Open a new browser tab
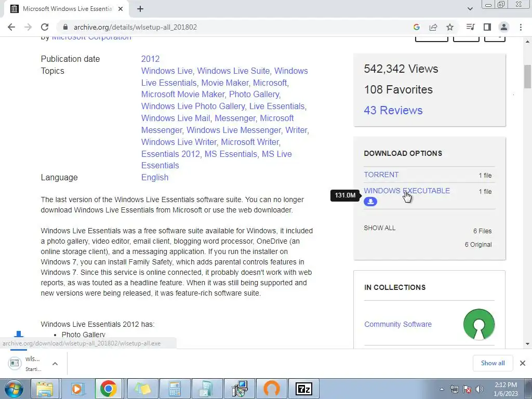The width and height of the screenshot is (532, 399). pyautogui.click(x=140, y=9)
